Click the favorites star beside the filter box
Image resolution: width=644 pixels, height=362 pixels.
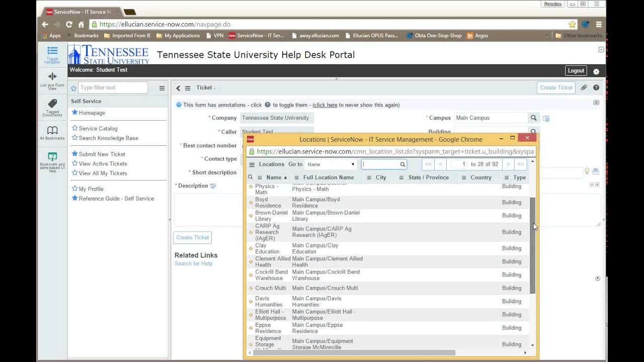pos(73,88)
